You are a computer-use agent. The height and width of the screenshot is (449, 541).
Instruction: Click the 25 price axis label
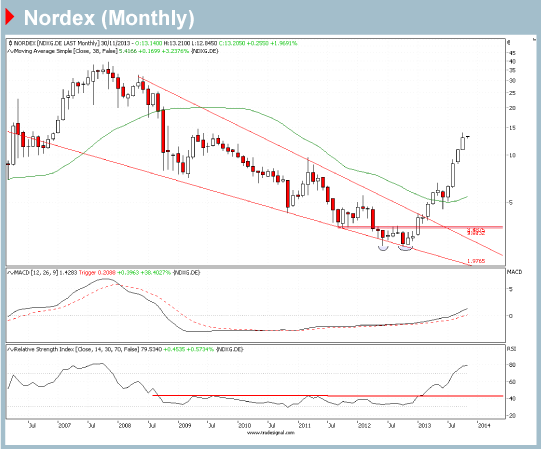coord(512,93)
